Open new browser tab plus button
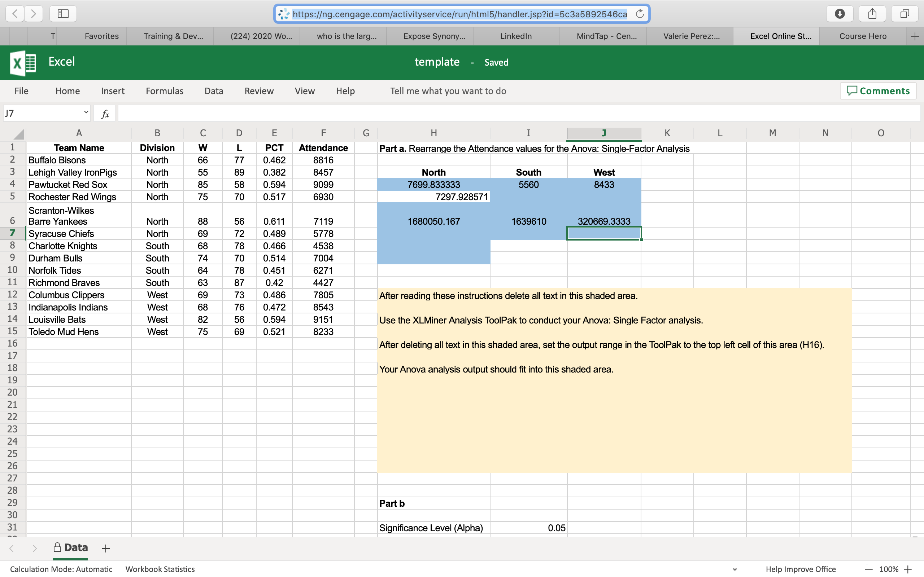Image resolution: width=924 pixels, height=577 pixels. click(915, 36)
